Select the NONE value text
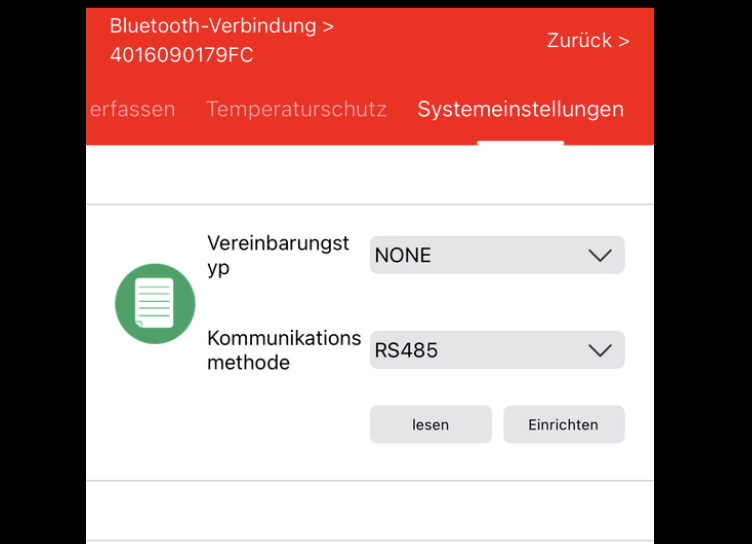Screen dimensions: 752x544 click(403, 255)
